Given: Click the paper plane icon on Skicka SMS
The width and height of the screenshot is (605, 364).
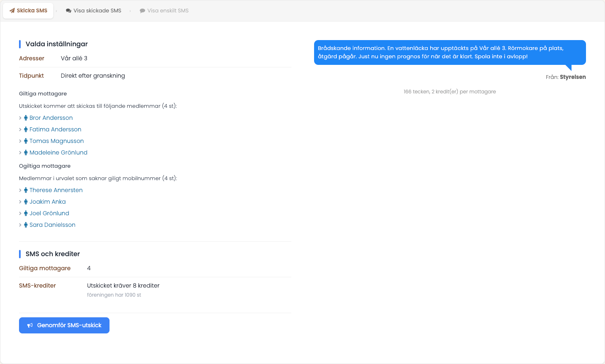Looking at the screenshot, I should 12,11.
